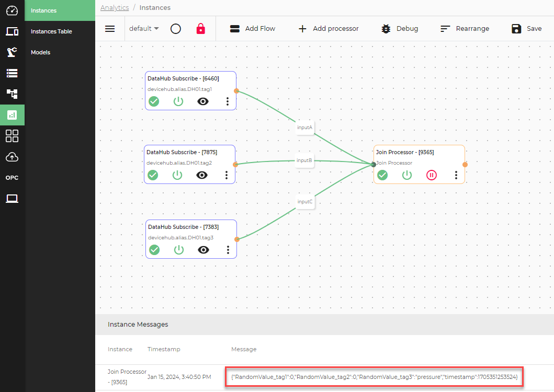The image size is (554, 392).
Task: Go back via the Analytics breadcrumb link
Action: click(x=115, y=7)
